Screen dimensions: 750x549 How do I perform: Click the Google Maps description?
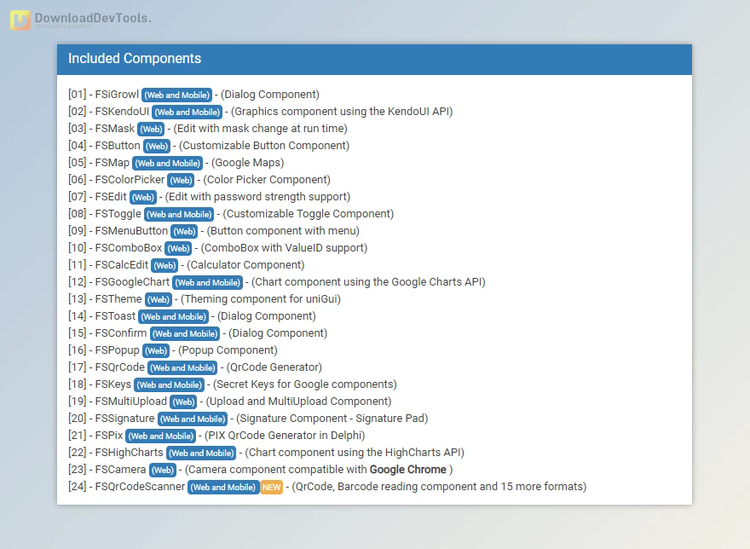[247, 163]
